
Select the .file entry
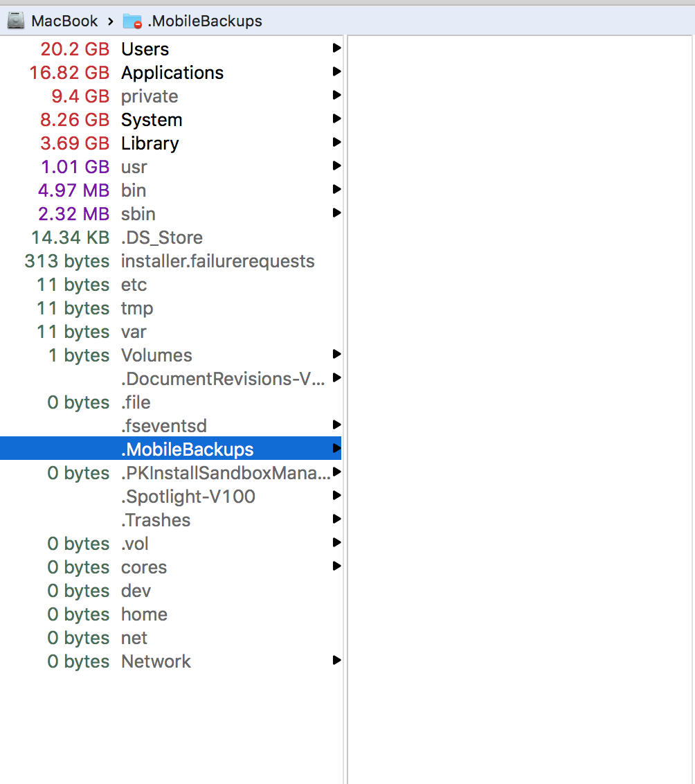pyautogui.click(x=171, y=402)
